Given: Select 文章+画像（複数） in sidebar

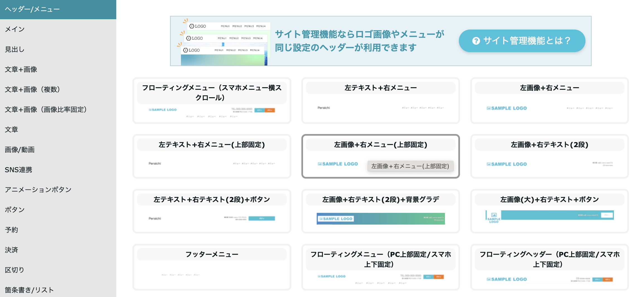Looking at the screenshot, I should (32, 89).
